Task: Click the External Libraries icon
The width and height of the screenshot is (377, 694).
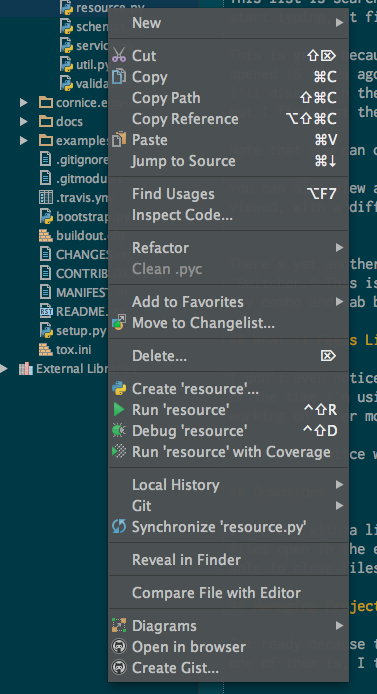Action: click(x=26, y=369)
